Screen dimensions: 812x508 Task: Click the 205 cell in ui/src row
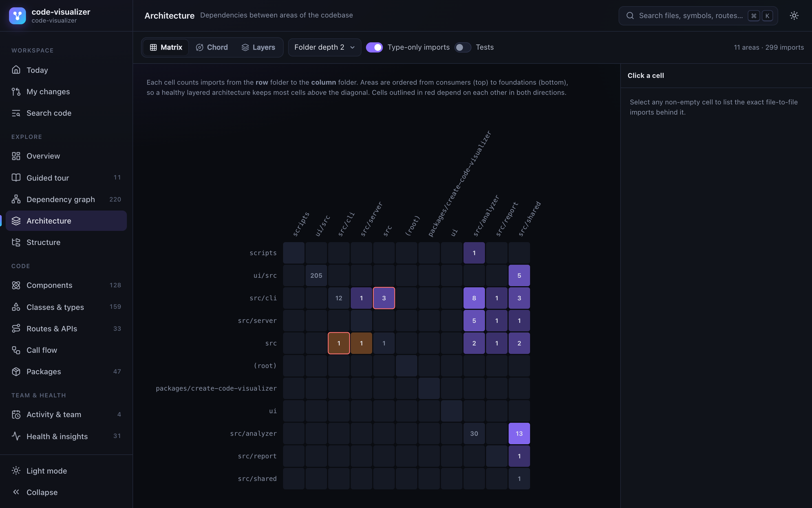click(316, 275)
